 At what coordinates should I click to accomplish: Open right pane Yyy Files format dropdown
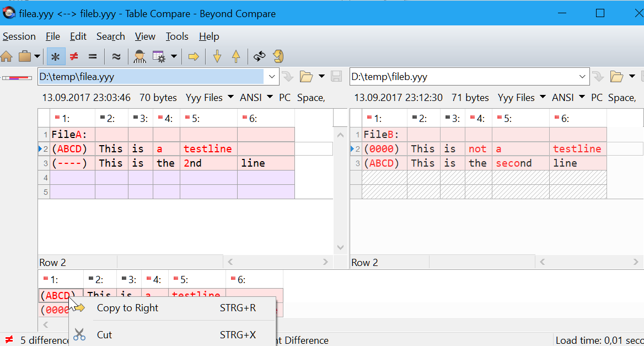point(522,98)
